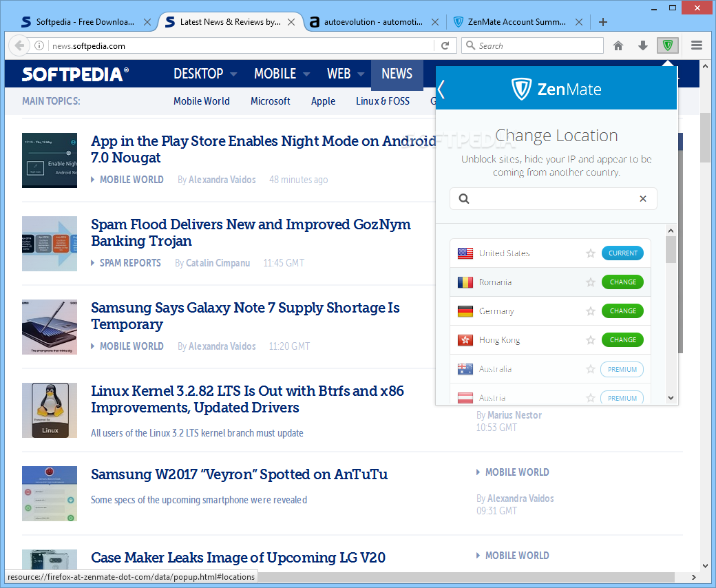Click the ZenMate popup back chevron
Viewport: 716px width, 588px height.
tap(441, 89)
